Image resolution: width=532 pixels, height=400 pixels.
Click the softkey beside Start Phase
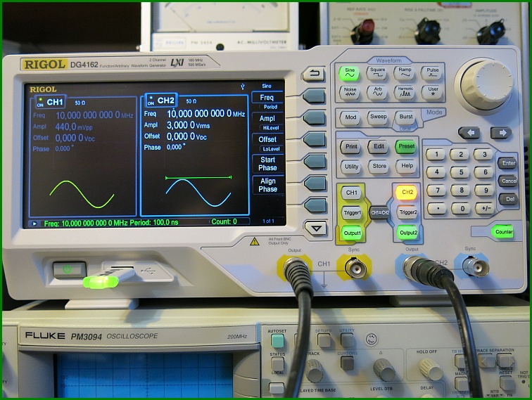click(315, 162)
